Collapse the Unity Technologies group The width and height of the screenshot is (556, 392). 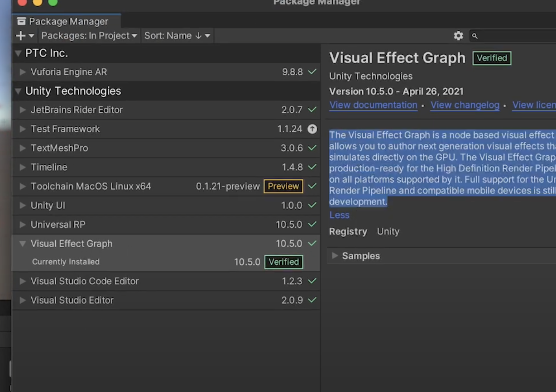[x=18, y=91]
